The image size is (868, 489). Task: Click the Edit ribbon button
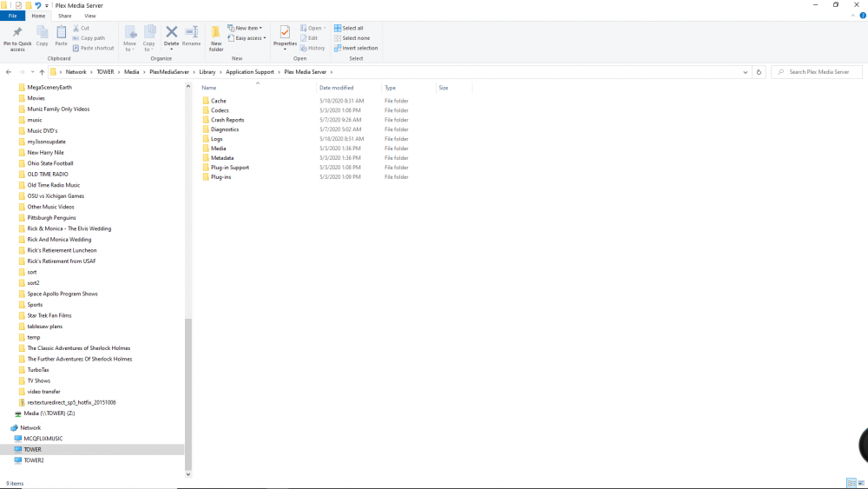point(309,38)
